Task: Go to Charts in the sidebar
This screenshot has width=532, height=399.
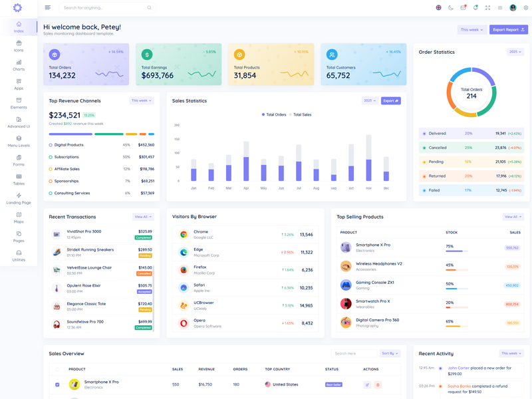Action: point(19,65)
